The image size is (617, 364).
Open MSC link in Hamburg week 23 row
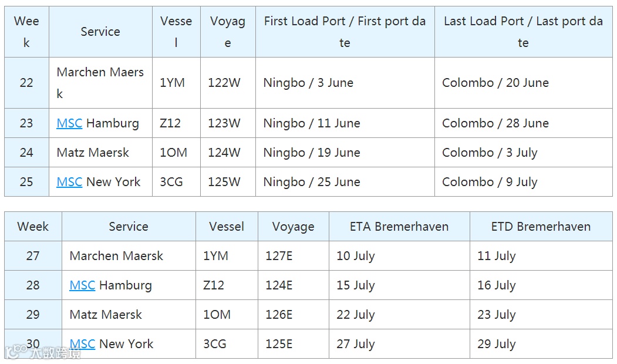coord(69,123)
